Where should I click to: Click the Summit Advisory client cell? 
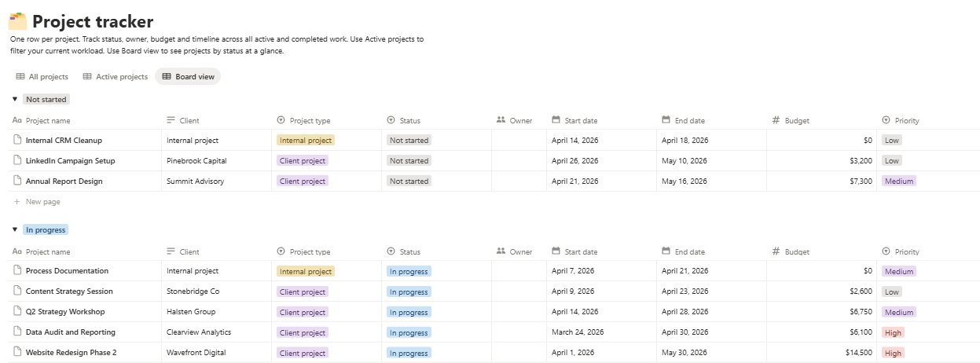(216, 181)
